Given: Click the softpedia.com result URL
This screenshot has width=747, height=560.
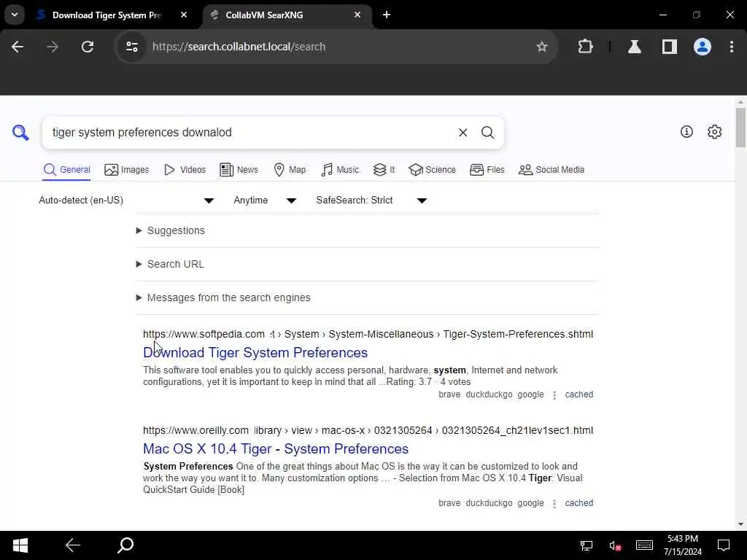Looking at the screenshot, I should pos(368,334).
